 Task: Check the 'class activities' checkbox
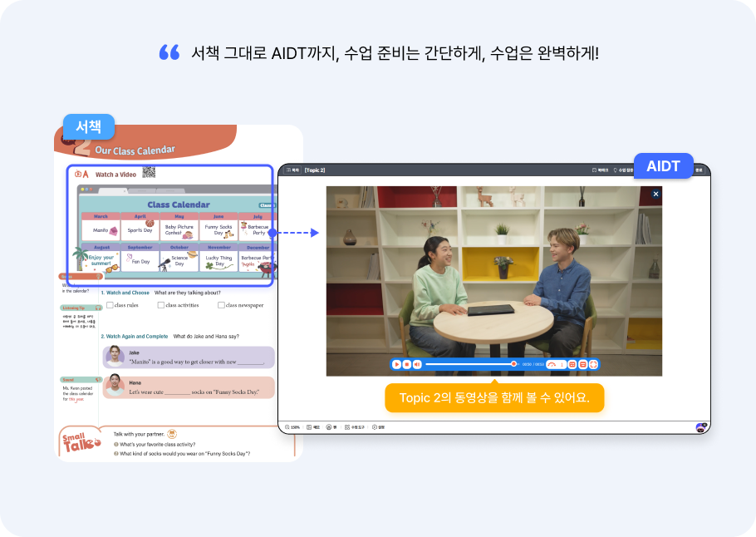point(161,305)
